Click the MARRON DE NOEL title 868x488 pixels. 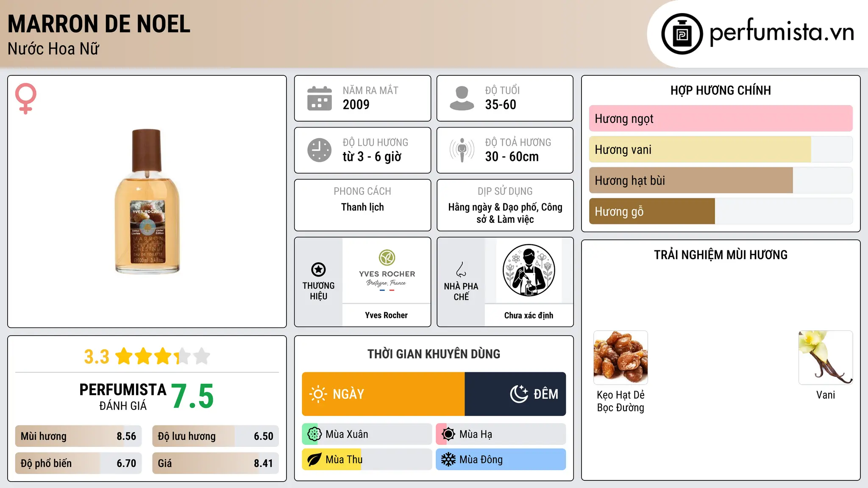tap(99, 24)
